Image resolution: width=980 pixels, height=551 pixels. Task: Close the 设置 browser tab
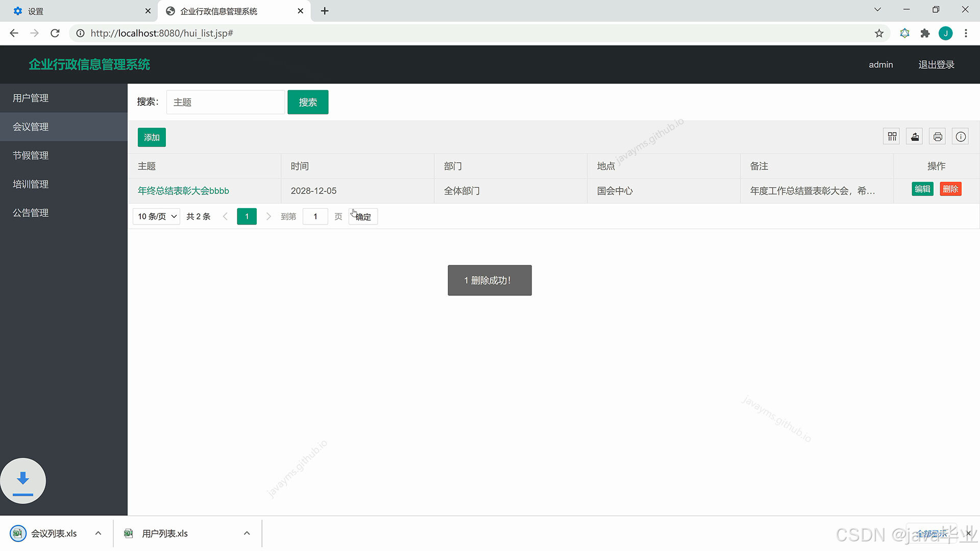click(x=148, y=11)
